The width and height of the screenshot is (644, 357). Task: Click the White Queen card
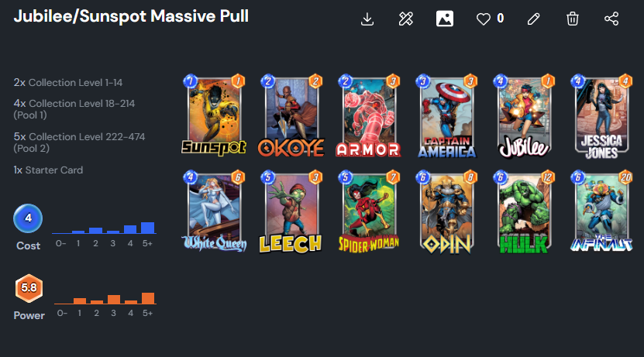[x=214, y=211]
